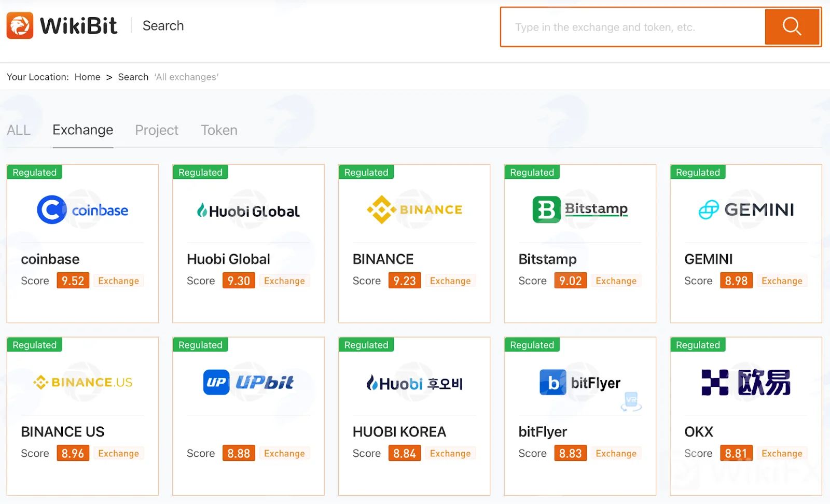Click the orange magnifier search button
Image resolution: width=830 pixels, height=504 pixels.
[792, 26]
